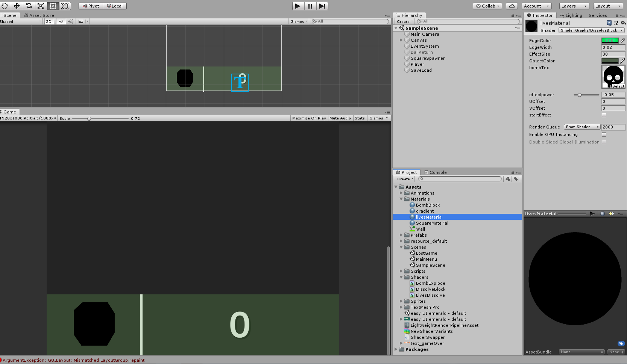Click the Pause button
Viewport: 627px width, 364px height.
coord(310,6)
